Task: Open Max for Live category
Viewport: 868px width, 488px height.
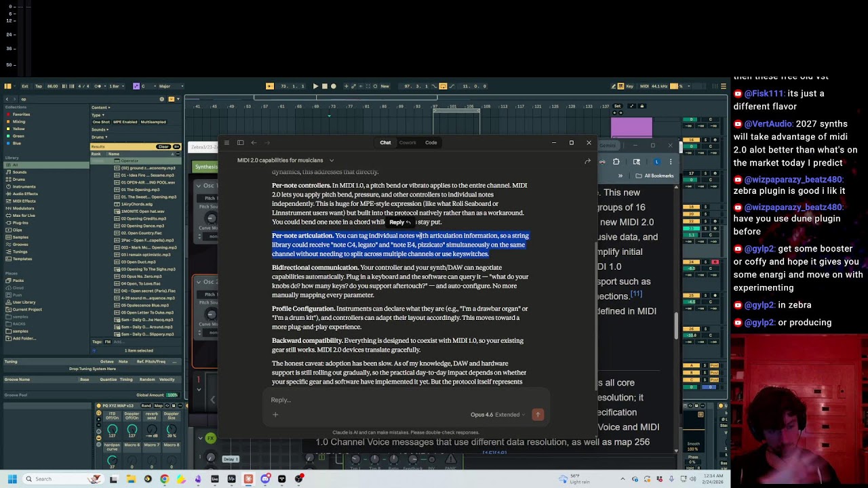Action: pos(24,216)
